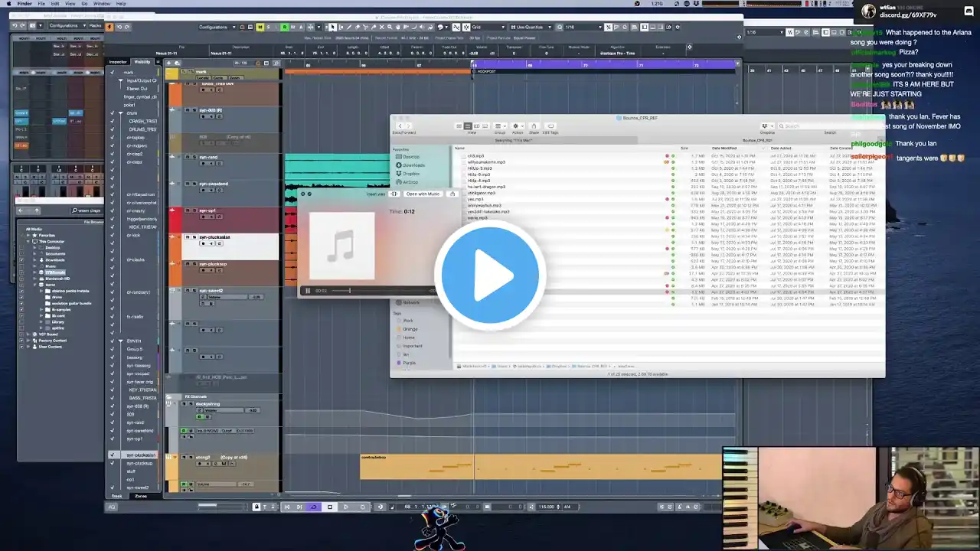Select file willyoumakeme.mp3 in Finder
Viewport: 980px width, 551px height.
click(x=486, y=162)
